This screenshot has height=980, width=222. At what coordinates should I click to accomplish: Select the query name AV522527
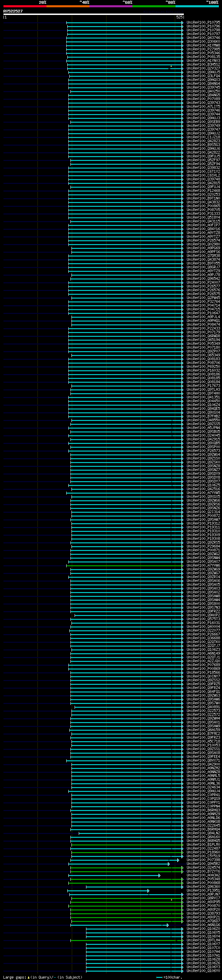pos(13,11)
